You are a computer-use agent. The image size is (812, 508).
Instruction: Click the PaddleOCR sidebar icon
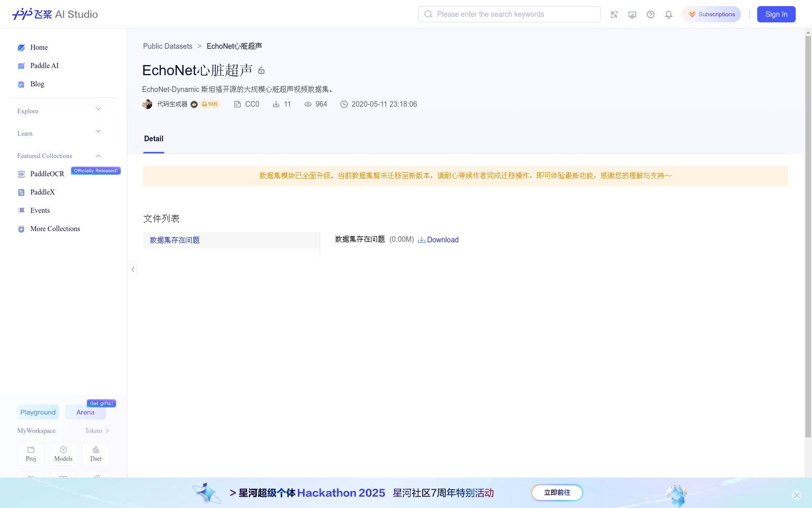21,174
